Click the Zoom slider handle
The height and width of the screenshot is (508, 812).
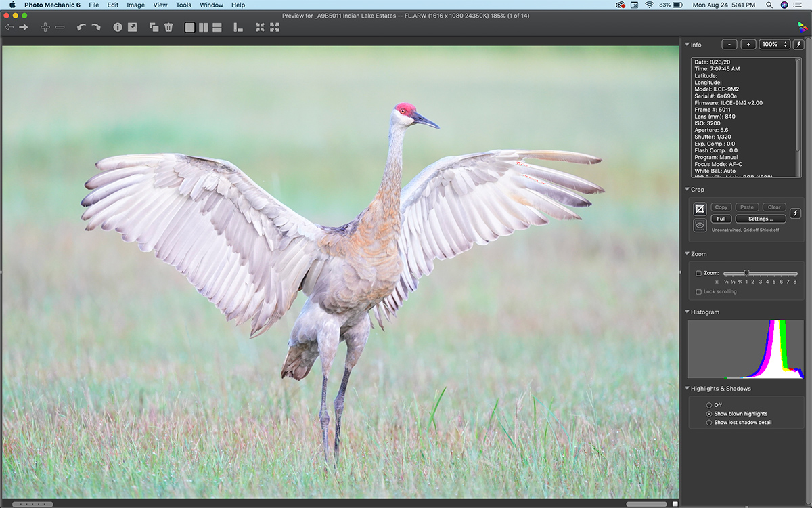tap(746, 273)
